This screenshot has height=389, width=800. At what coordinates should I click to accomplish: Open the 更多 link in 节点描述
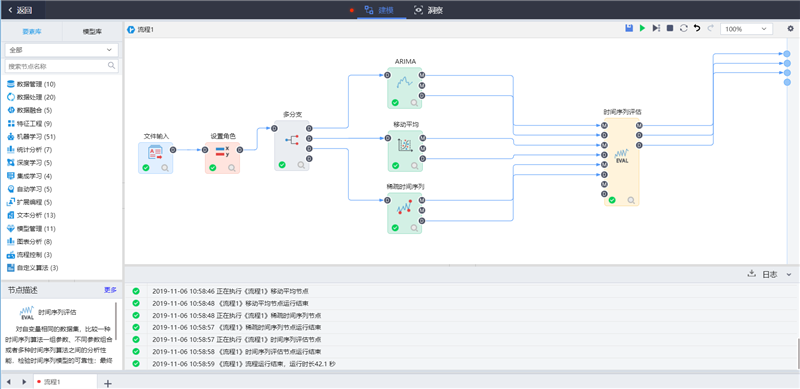(x=110, y=290)
